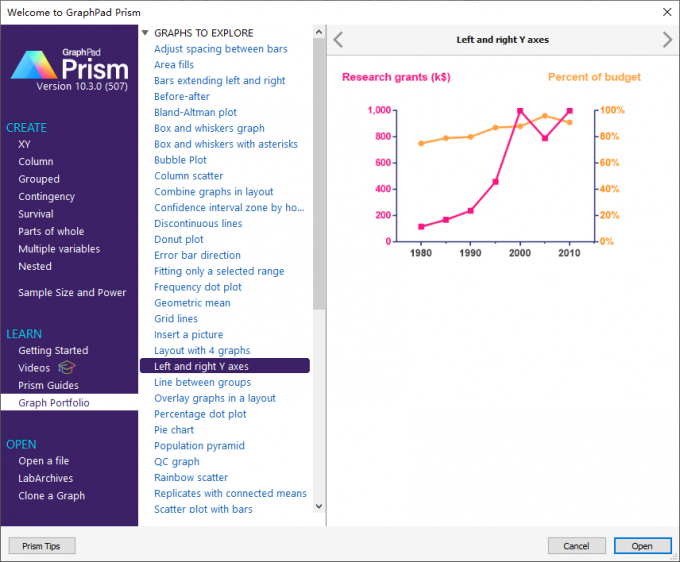Choose the Donut plot example
Image resolution: width=680 pixels, height=562 pixels.
(x=179, y=240)
